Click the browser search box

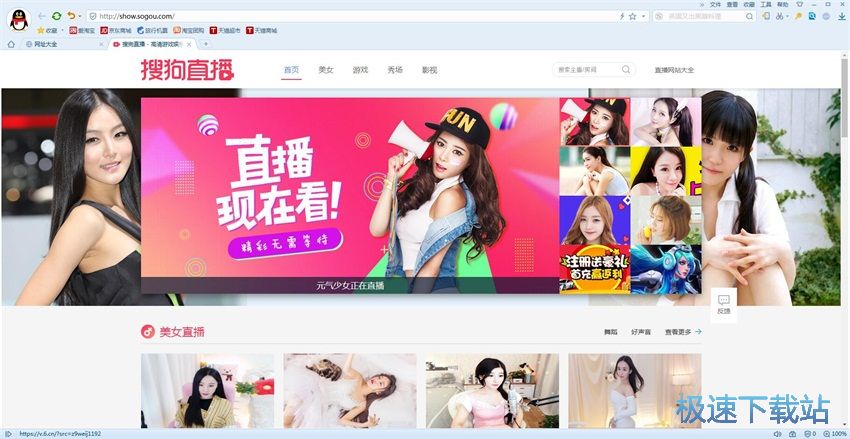click(x=705, y=16)
